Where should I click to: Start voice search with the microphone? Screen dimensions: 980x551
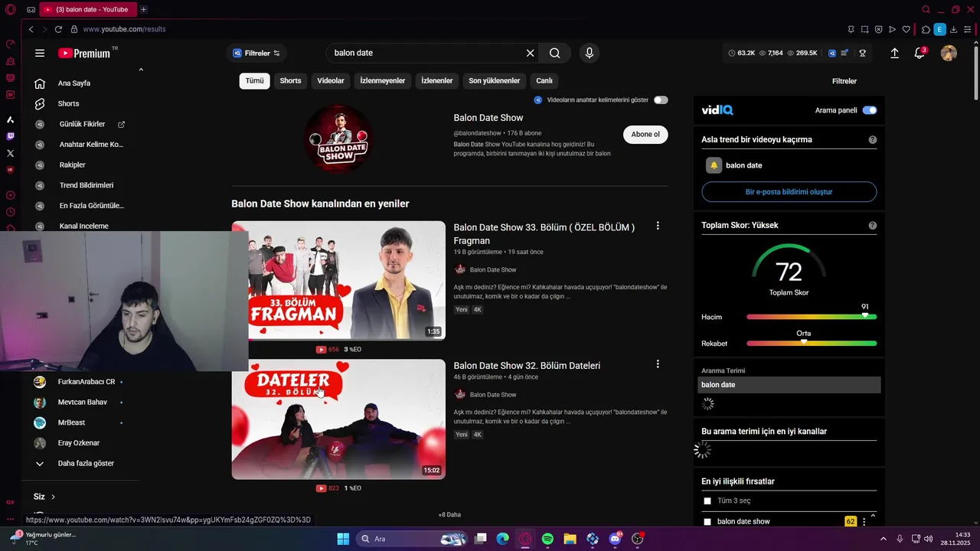[x=589, y=53]
